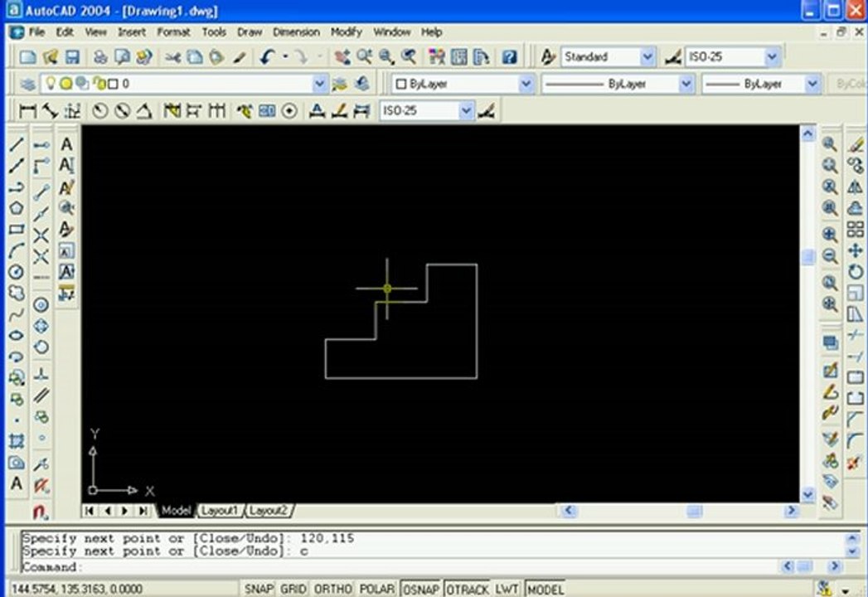
Task: Open the ByLayer linetype dropdown
Action: pos(686,85)
